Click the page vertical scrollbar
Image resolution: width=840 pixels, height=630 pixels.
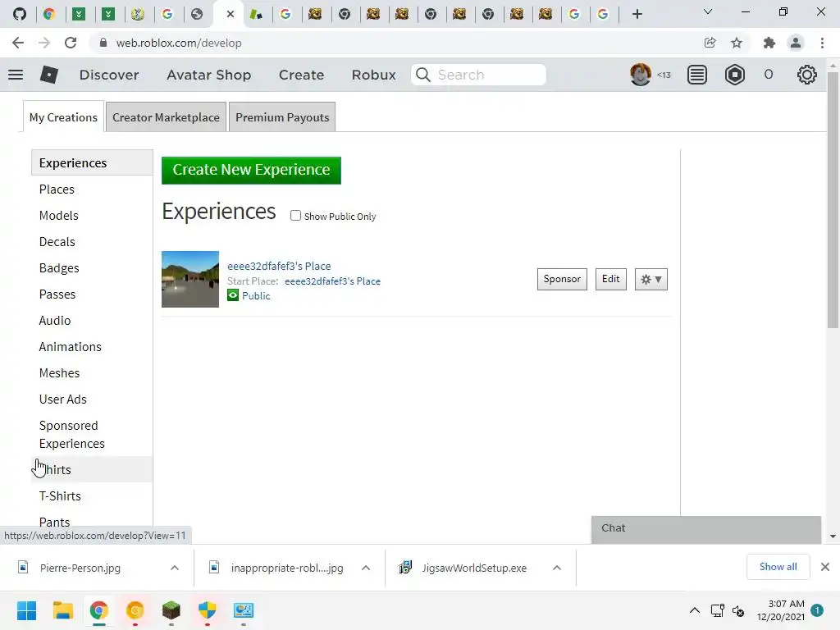tap(833, 199)
